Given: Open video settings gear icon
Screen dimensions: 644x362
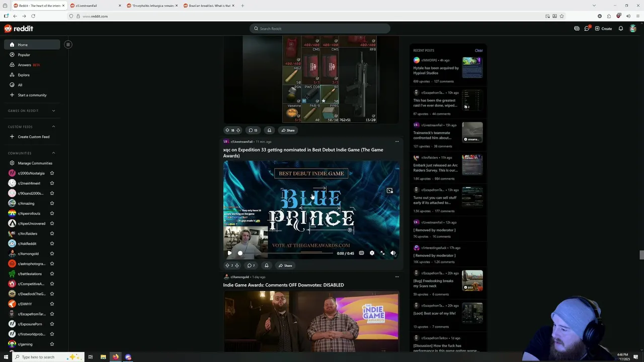Looking at the screenshot, I should [x=372, y=253].
